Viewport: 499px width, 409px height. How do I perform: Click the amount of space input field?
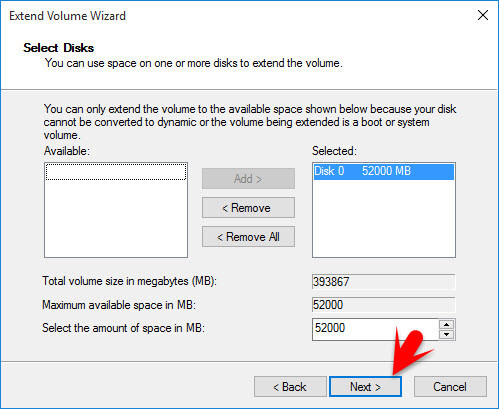pyautogui.click(x=375, y=329)
